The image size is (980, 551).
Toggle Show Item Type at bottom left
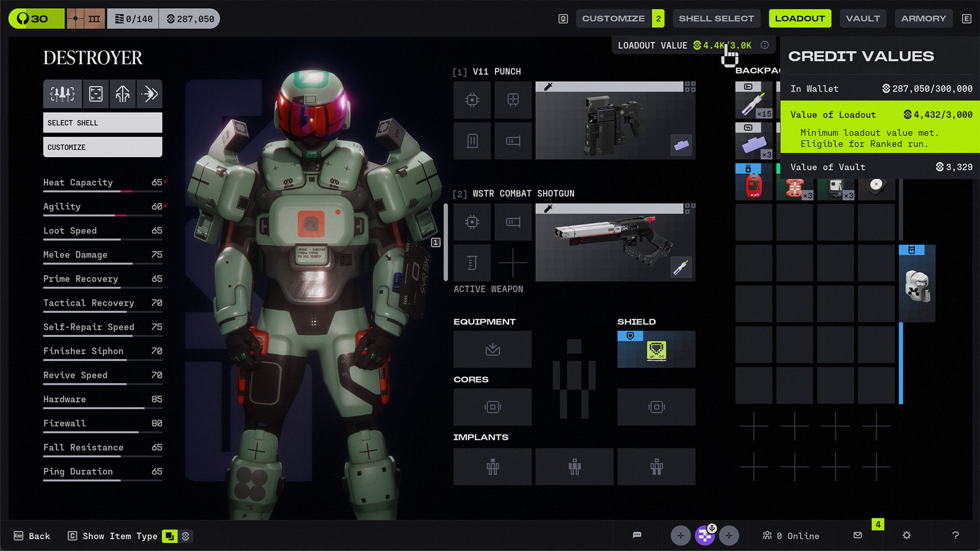point(170,536)
